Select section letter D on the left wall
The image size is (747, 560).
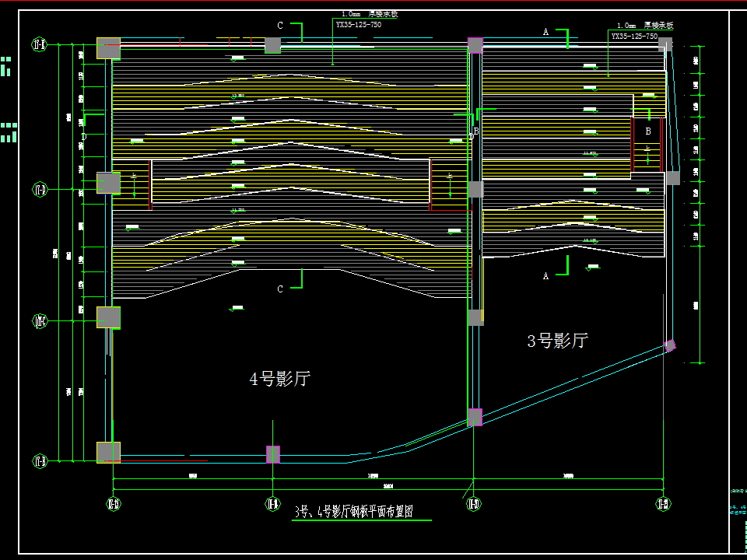tap(84, 137)
